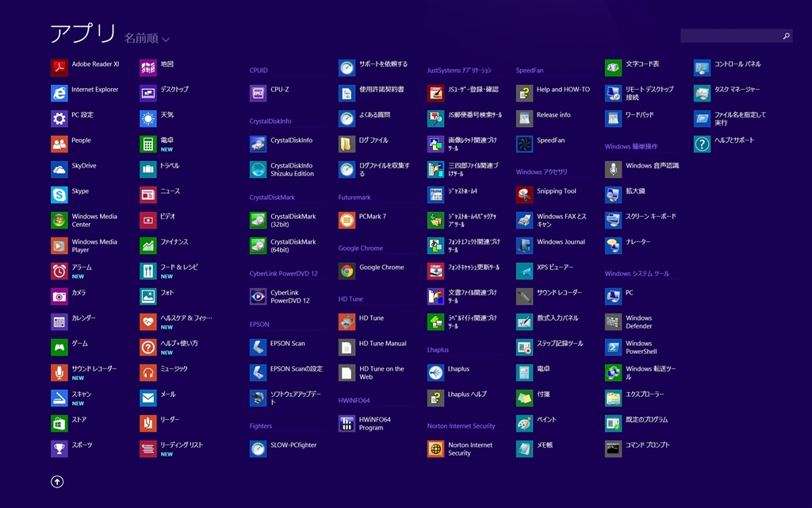Open Windows Defender
The height and width of the screenshot is (508, 812).
[629, 322]
